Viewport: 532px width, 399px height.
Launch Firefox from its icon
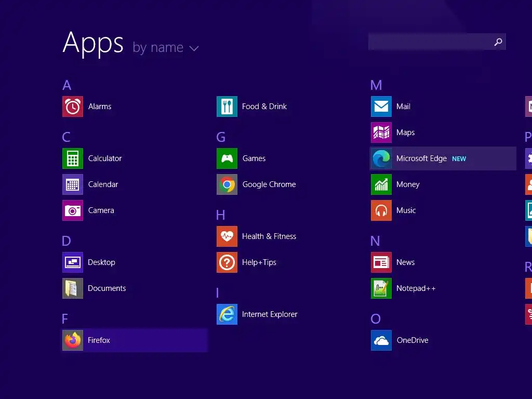73,340
